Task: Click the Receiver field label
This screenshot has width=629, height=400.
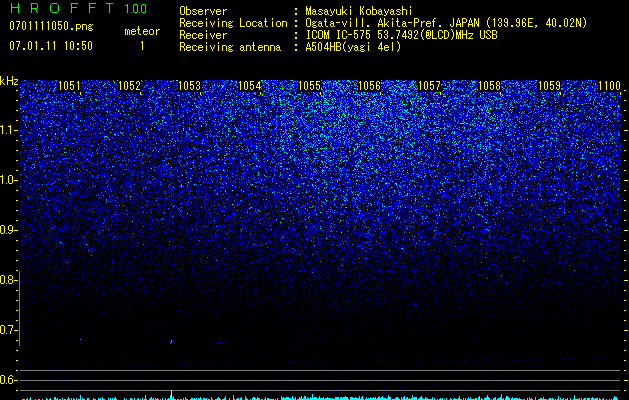Action: (203, 35)
